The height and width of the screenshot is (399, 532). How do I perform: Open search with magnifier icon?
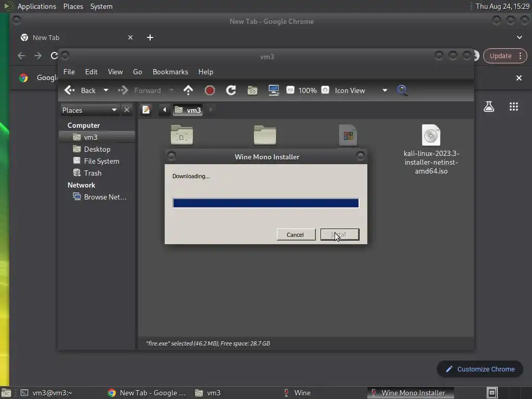point(402,90)
